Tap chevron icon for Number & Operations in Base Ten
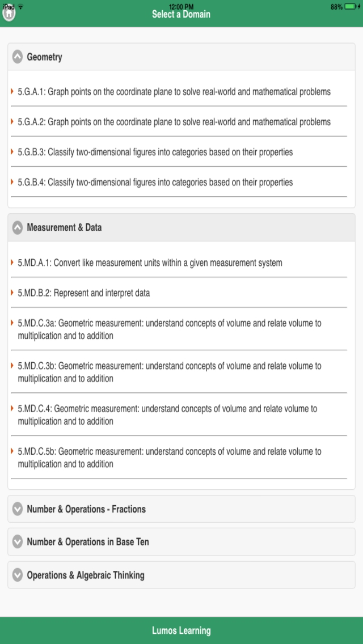Viewport: 363px width, 644px height. point(18,542)
